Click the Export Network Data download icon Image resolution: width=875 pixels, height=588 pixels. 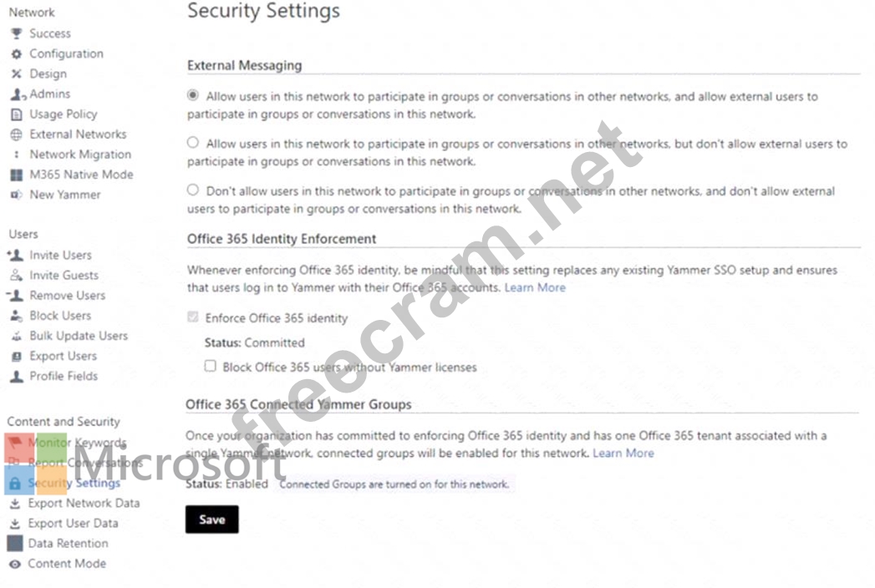coord(14,504)
